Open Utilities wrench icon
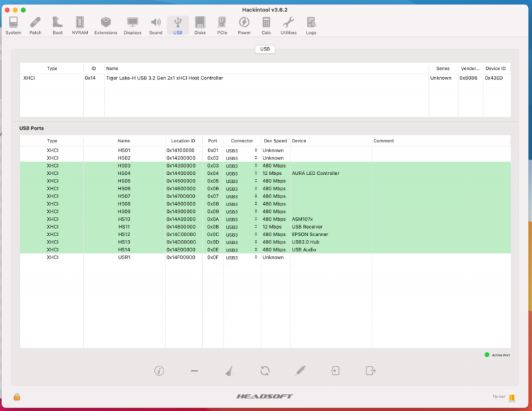This screenshot has height=411, width=532. tap(289, 25)
